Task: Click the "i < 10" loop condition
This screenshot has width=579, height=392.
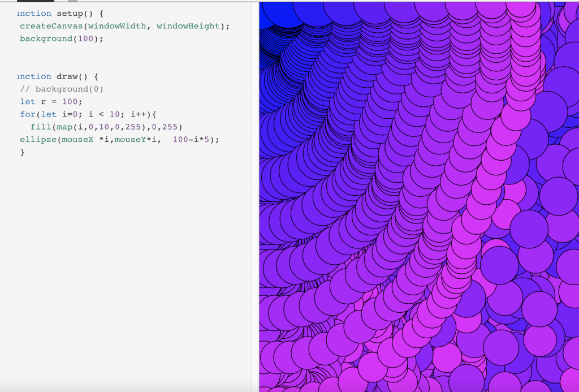Action: tap(104, 114)
